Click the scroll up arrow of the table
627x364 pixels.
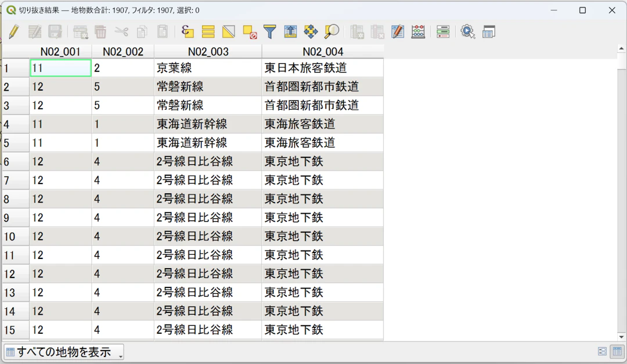pos(621,49)
